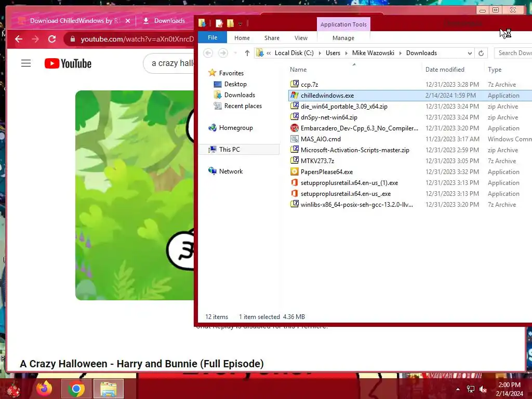Launch Firefox from the taskbar
Screen dimensions: 532x399
[x=44, y=389]
